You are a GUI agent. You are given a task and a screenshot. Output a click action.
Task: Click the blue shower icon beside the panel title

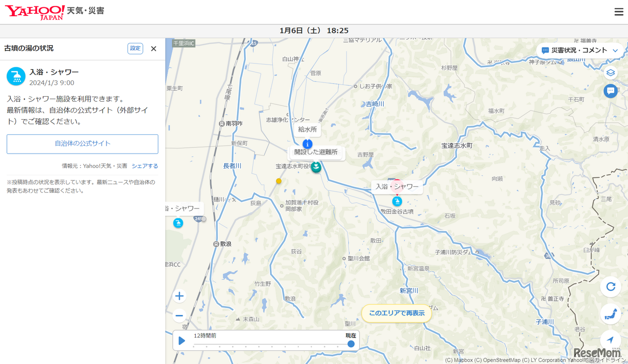tap(16, 77)
